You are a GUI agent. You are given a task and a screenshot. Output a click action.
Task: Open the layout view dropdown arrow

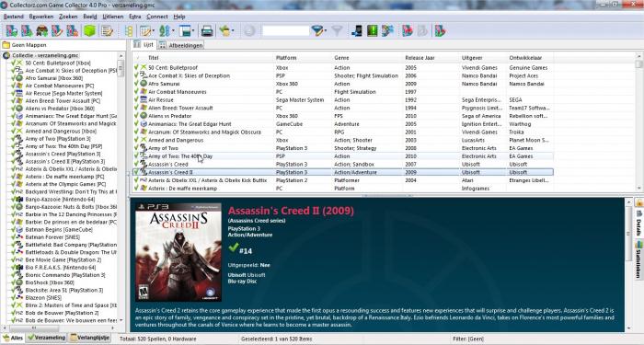(x=192, y=30)
